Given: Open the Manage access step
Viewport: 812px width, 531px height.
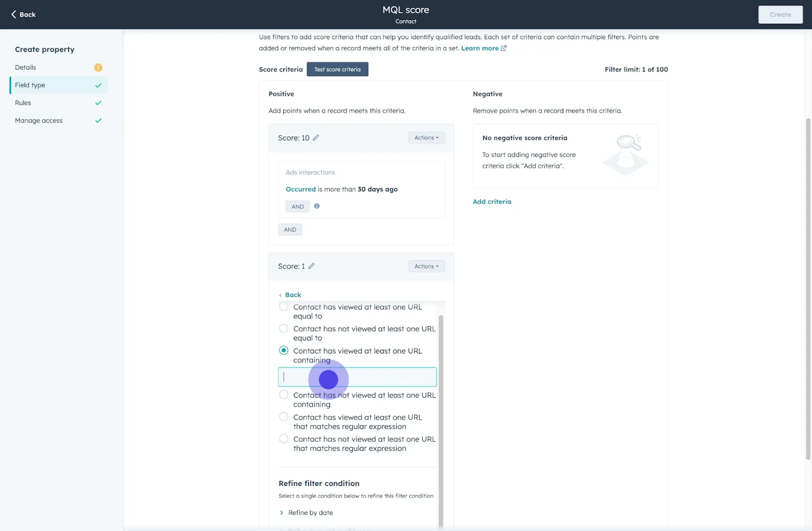Looking at the screenshot, I should [x=39, y=121].
